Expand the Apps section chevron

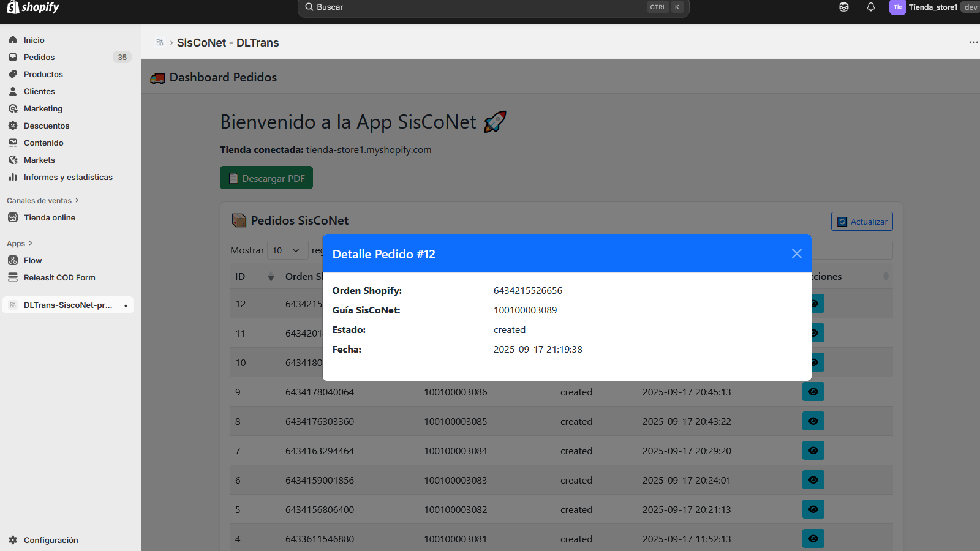coord(30,243)
